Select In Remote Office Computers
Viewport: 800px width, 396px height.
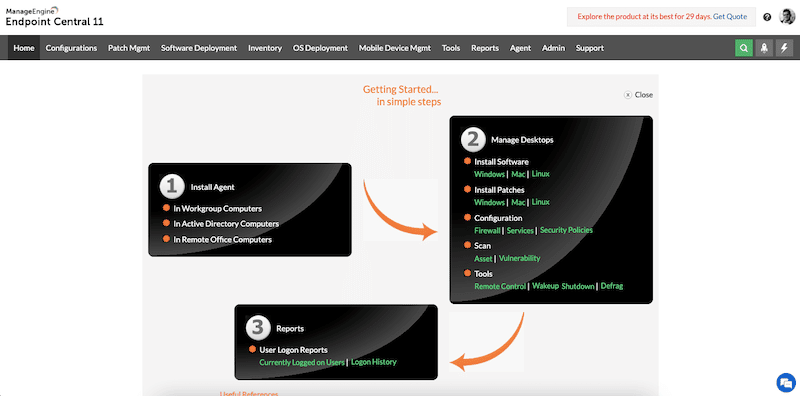point(222,239)
